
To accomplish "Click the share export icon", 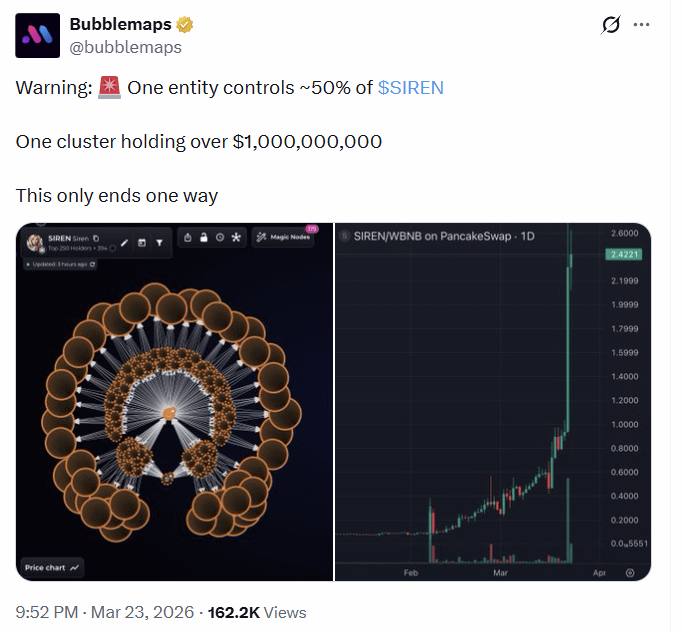I will pos(188,238).
